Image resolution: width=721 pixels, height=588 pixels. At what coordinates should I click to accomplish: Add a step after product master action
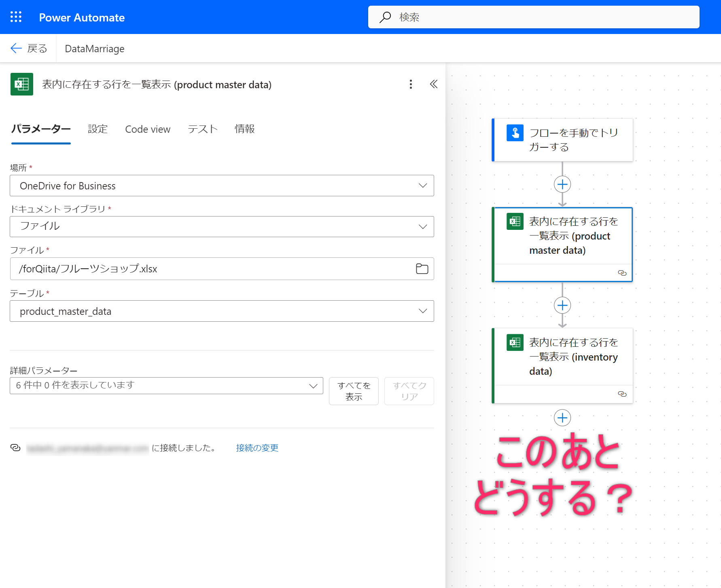[x=562, y=305]
